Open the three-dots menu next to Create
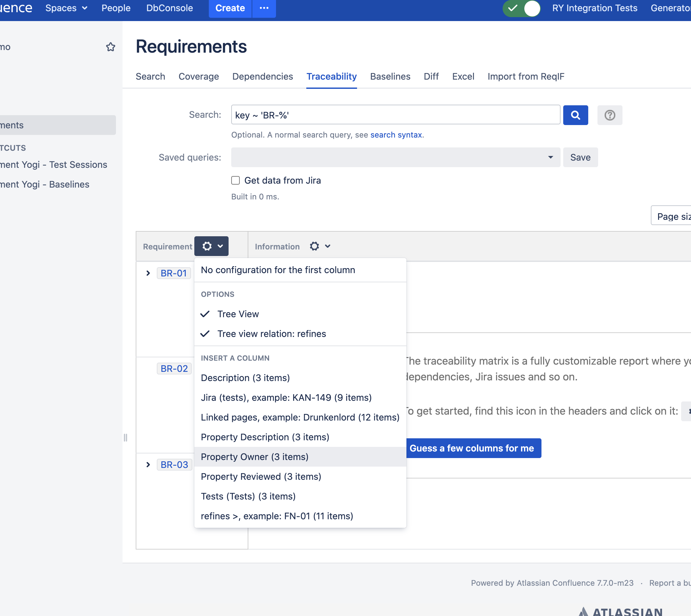The height and width of the screenshot is (616, 691). coord(264,8)
